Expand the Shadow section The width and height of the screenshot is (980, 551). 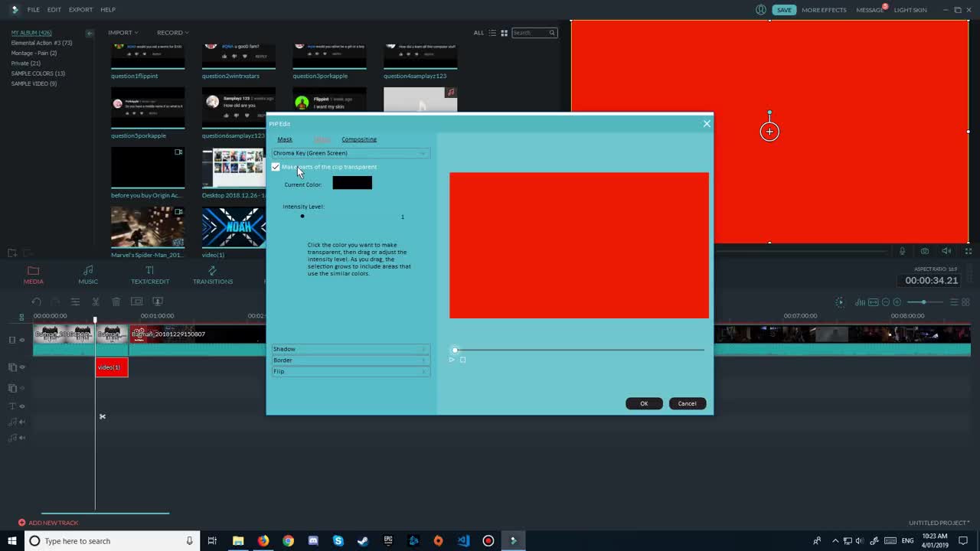pyautogui.click(x=350, y=349)
